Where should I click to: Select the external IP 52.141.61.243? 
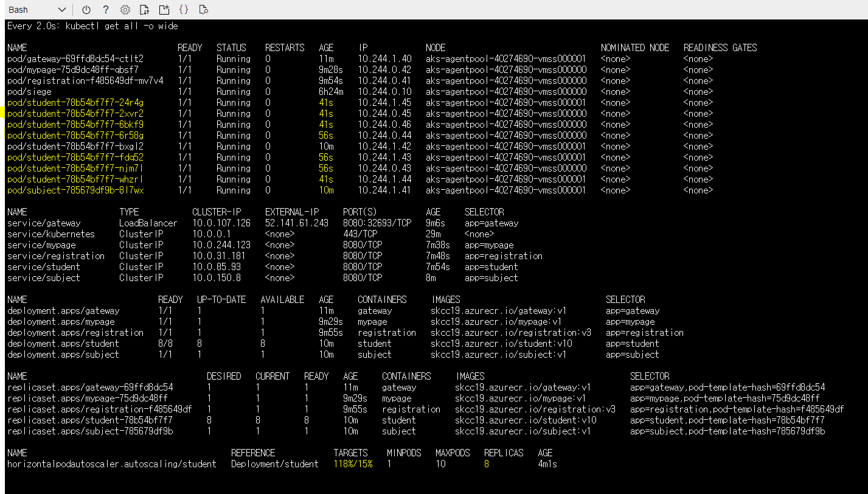[296, 223]
